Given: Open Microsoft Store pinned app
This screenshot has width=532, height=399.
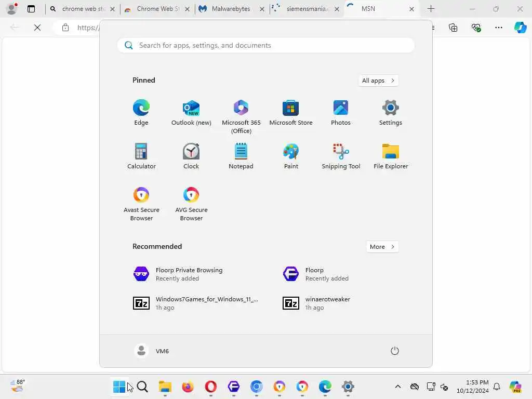Looking at the screenshot, I should tap(291, 113).
